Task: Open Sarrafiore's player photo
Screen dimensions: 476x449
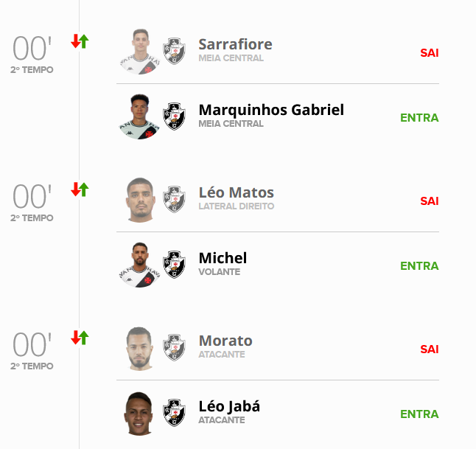Action: (x=139, y=52)
